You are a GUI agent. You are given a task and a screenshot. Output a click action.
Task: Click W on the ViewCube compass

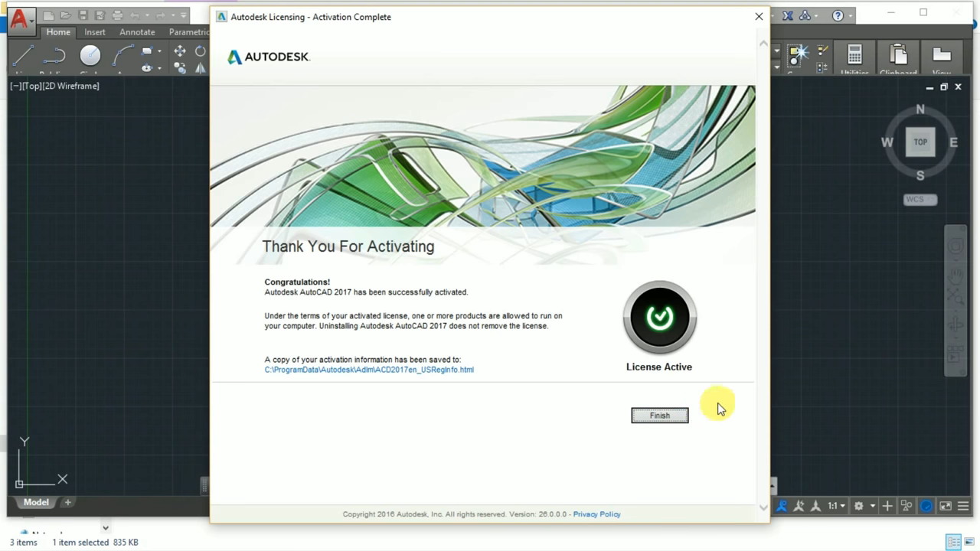[887, 142]
